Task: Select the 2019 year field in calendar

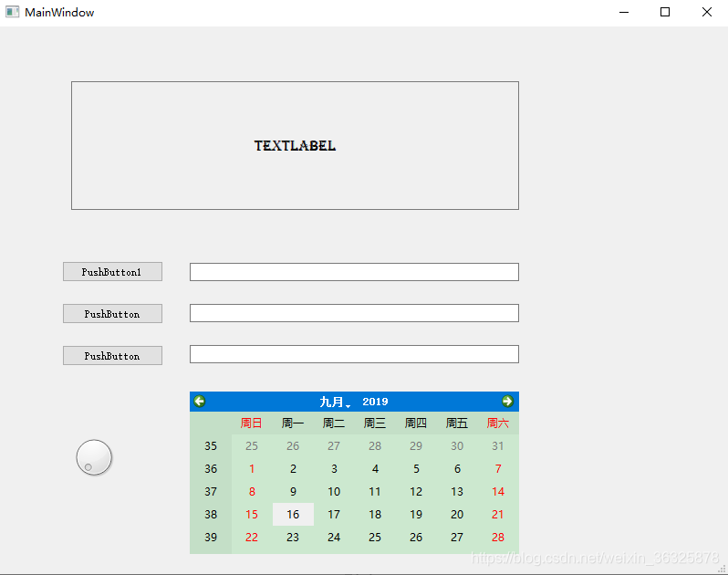Action: pos(375,402)
